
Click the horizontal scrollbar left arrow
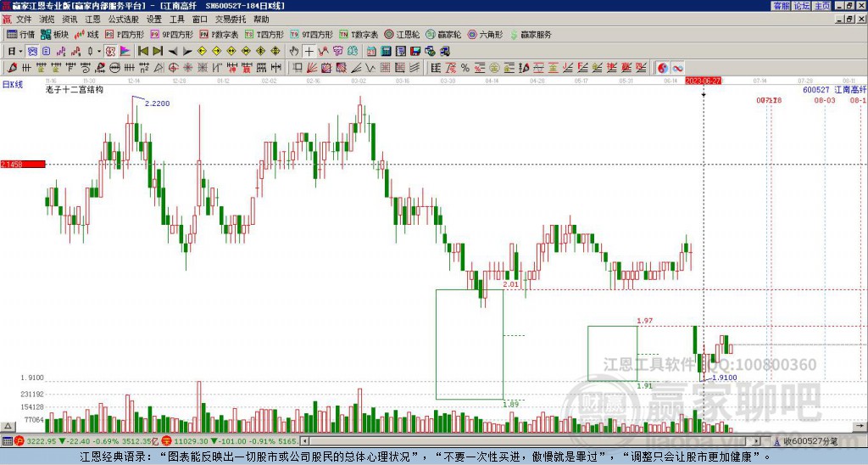304,441
